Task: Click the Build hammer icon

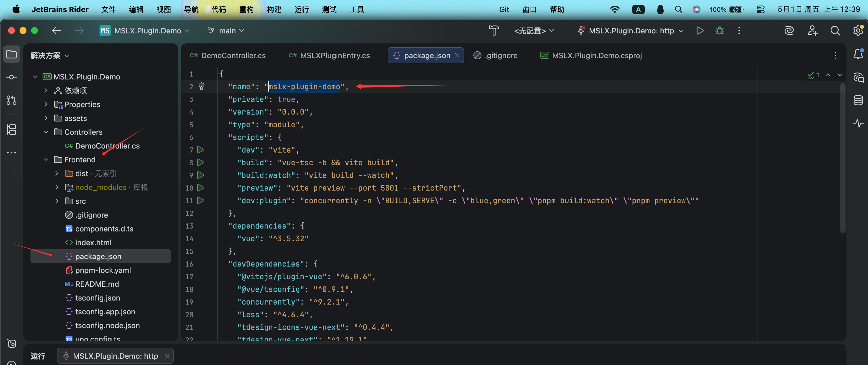Action: 494,31
